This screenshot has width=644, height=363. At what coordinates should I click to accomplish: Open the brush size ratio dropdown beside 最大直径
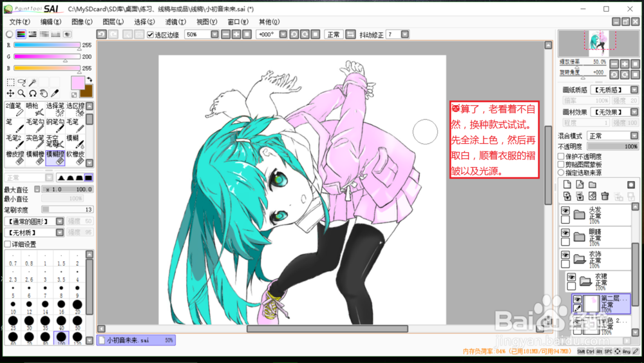[x=37, y=189]
